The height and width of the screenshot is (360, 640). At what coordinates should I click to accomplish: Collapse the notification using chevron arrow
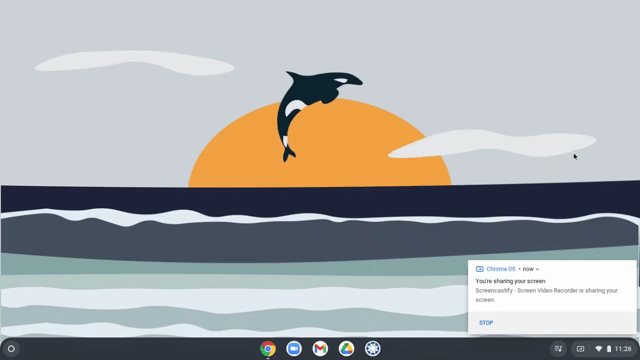pos(537,269)
